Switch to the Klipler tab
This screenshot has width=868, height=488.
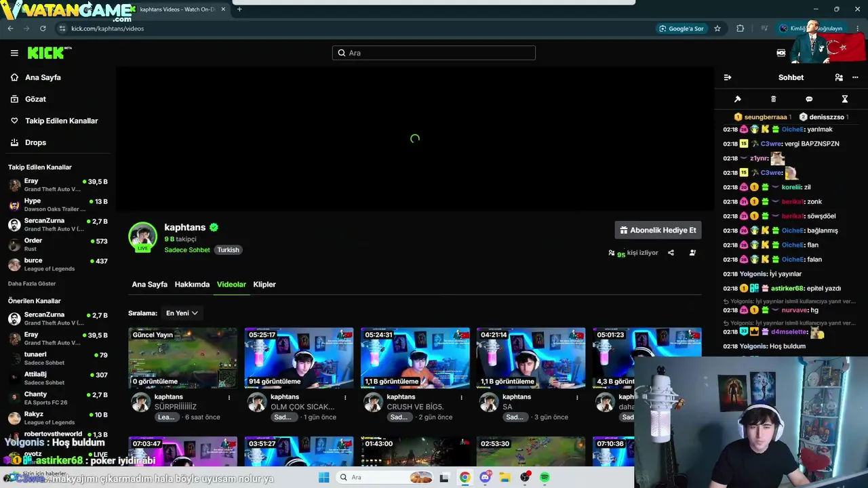(264, 285)
